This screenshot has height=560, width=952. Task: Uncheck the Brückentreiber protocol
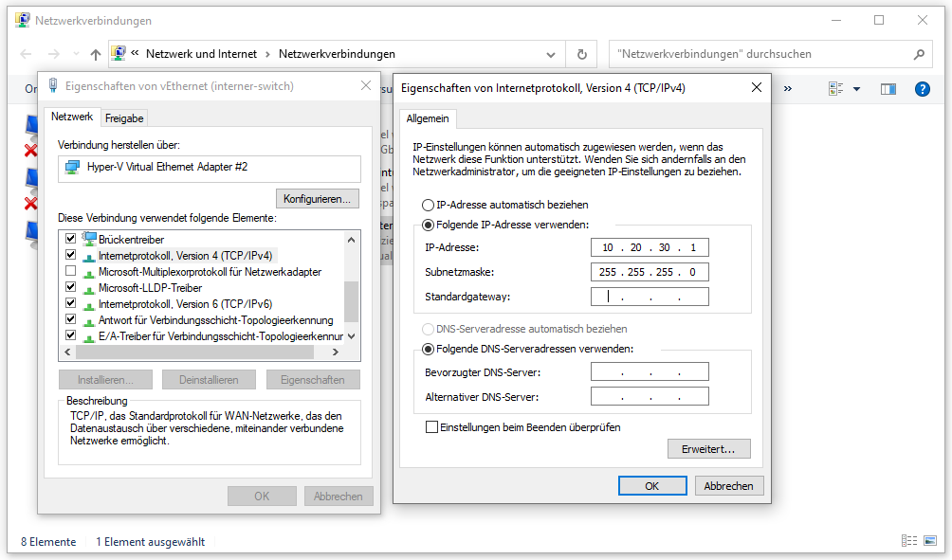point(70,239)
